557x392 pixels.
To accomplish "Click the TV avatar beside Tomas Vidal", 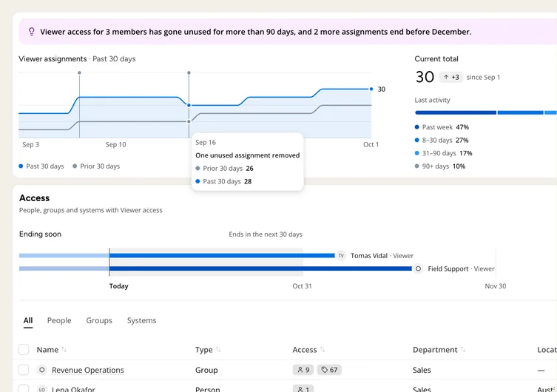I will [341, 256].
